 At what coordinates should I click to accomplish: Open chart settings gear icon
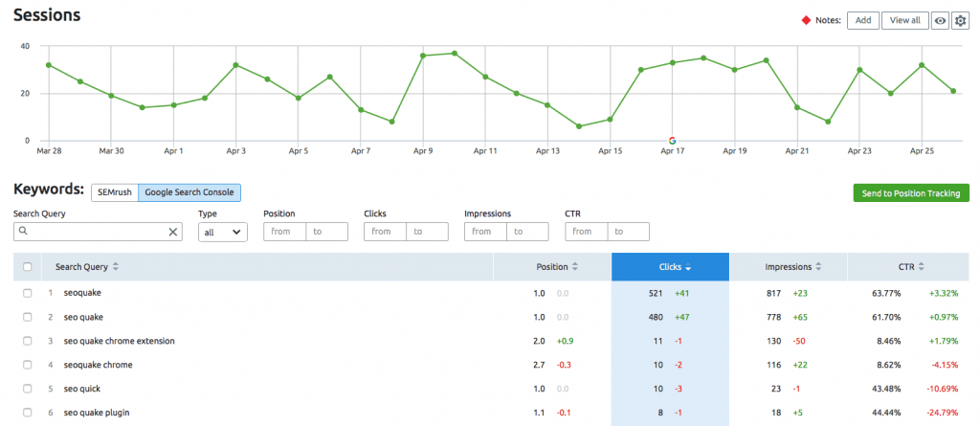pyautogui.click(x=960, y=21)
